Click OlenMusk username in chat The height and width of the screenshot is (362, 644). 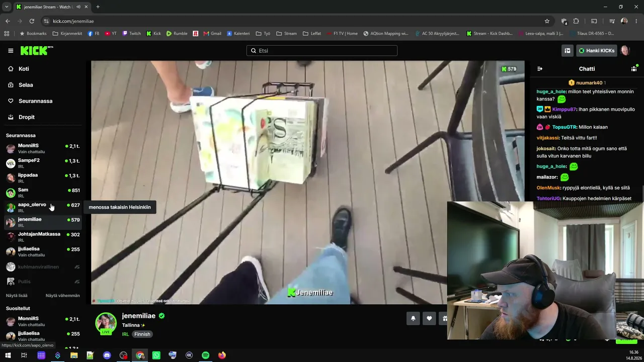548,188
